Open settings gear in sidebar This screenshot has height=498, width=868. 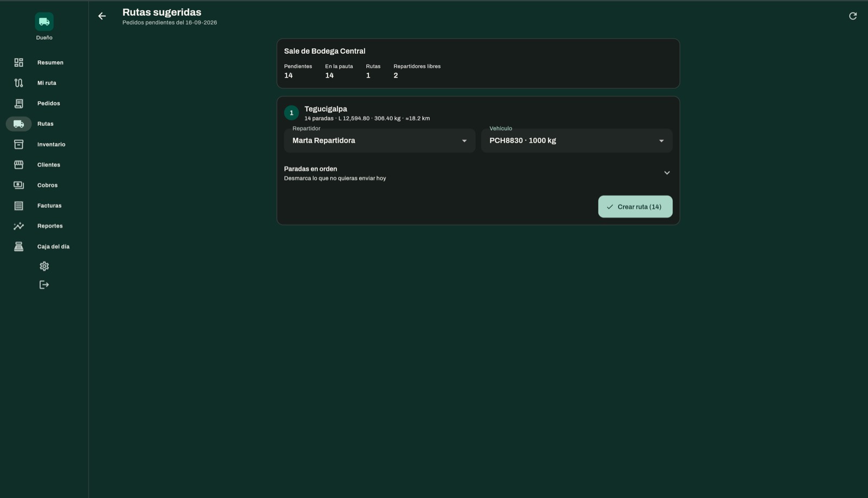click(x=44, y=266)
